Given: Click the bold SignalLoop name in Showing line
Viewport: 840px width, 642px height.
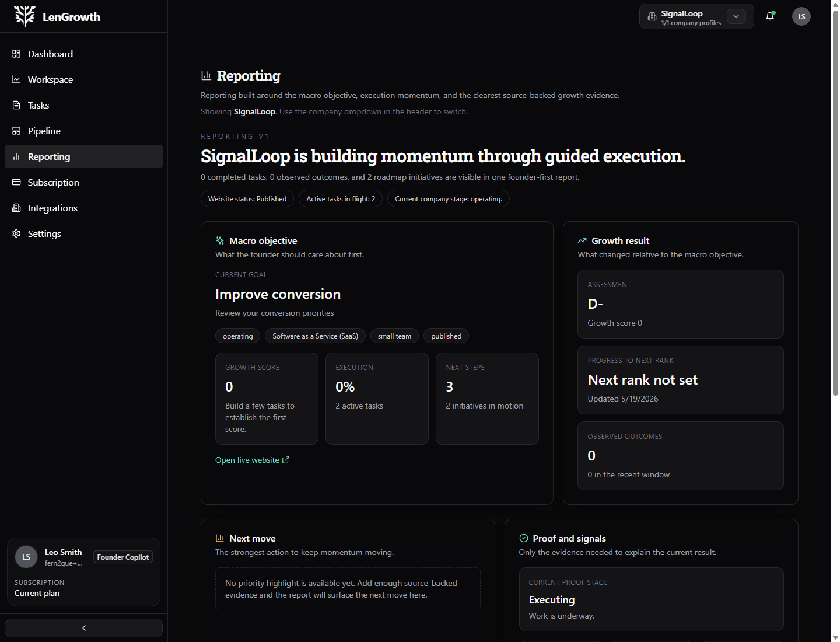Looking at the screenshot, I should [x=254, y=111].
